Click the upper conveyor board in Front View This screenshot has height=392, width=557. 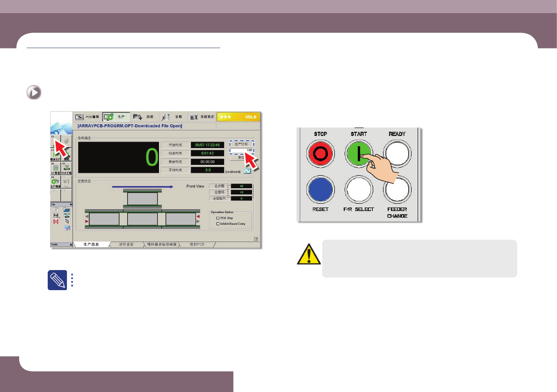(x=143, y=199)
